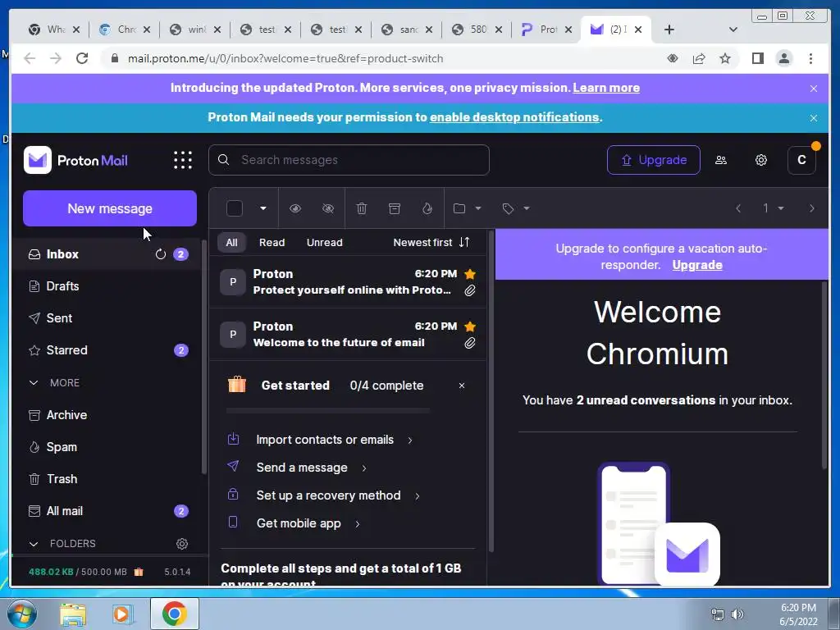Reload page with browser refresh icon
The image size is (840, 630).
pos(82,58)
